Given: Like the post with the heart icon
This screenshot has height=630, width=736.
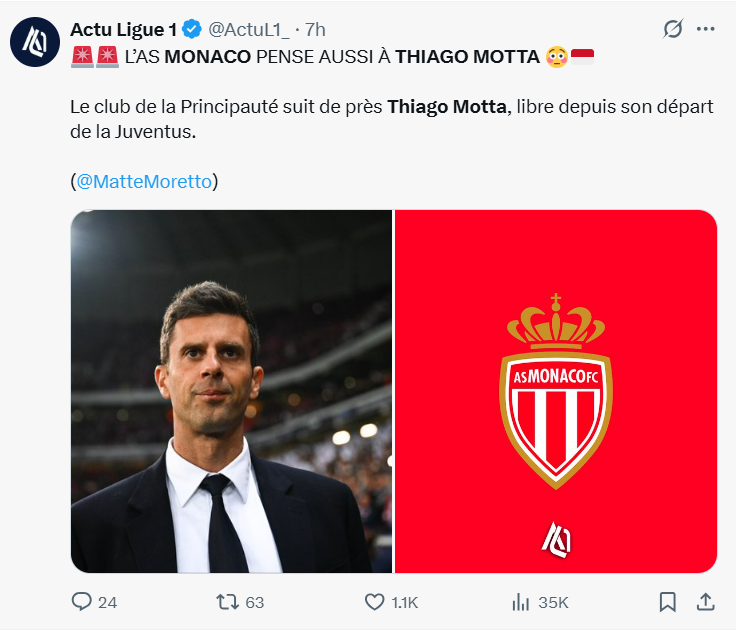Looking at the screenshot, I should (375, 602).
